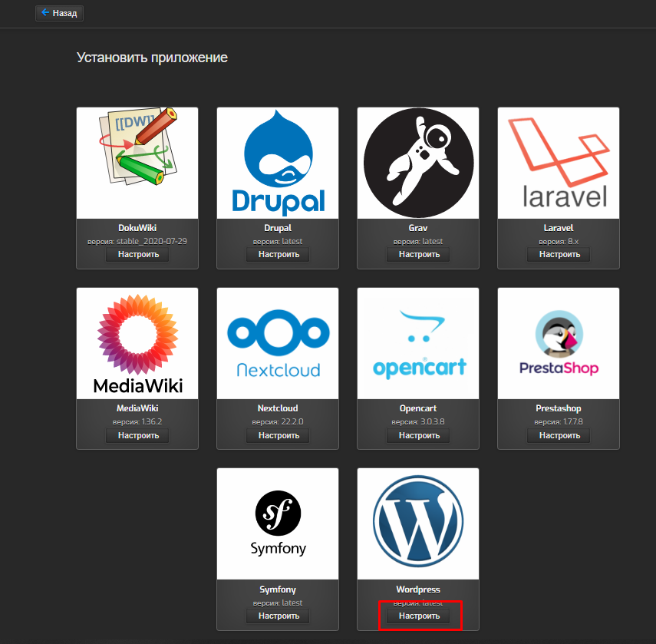Click the DokuWiki logo thumbnail
This screenshot has height=644, width=656.
click(x=137, y=163)
